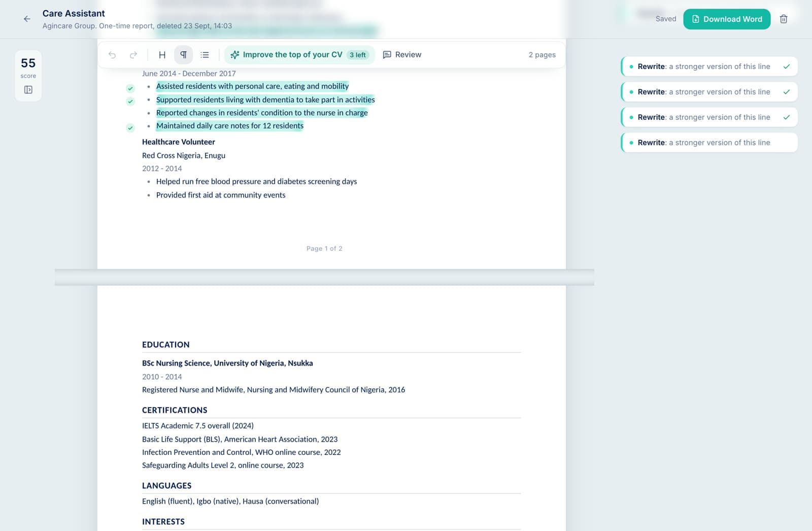The height and width of the screenshot is (531, 812).
Task: Click the 'BSc Nursing Science' line
Action: pos(227,363)
